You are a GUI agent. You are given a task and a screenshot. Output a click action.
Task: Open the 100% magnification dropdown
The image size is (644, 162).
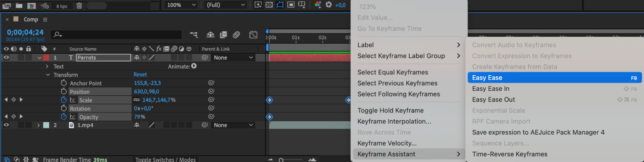point(181,5)
